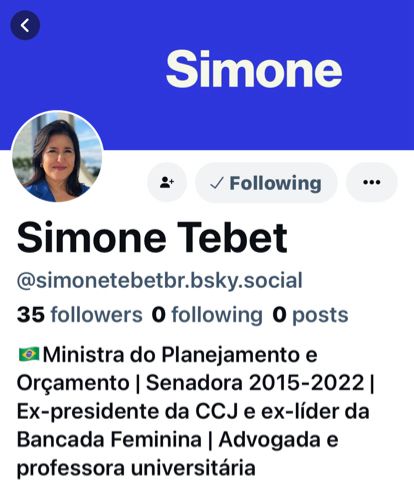
Task: Click the Brazil flag emoji in bio
Action: (x=29, y=354)
